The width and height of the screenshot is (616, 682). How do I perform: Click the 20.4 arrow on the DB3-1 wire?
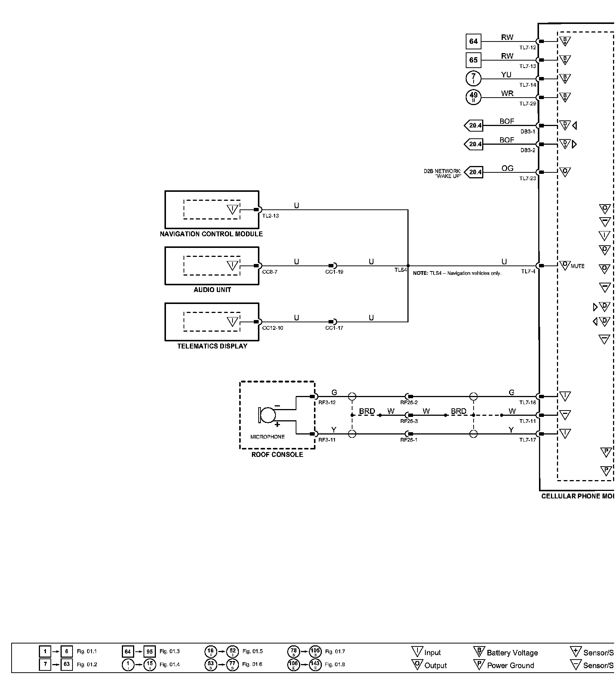(474, 126)
